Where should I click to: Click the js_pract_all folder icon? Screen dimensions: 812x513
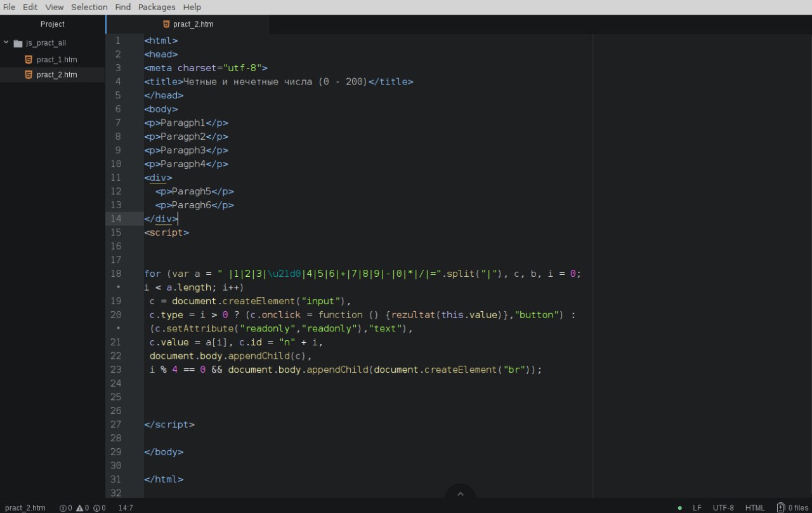17,43
